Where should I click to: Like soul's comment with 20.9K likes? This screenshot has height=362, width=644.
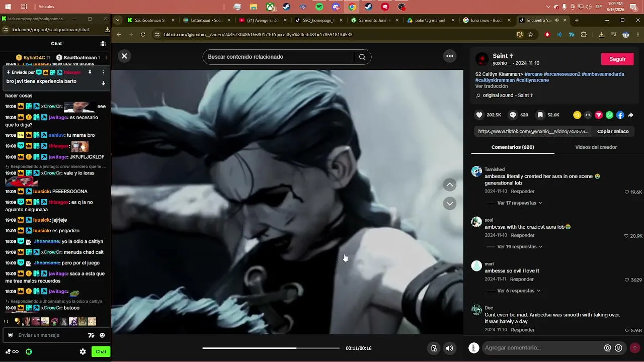627,236
